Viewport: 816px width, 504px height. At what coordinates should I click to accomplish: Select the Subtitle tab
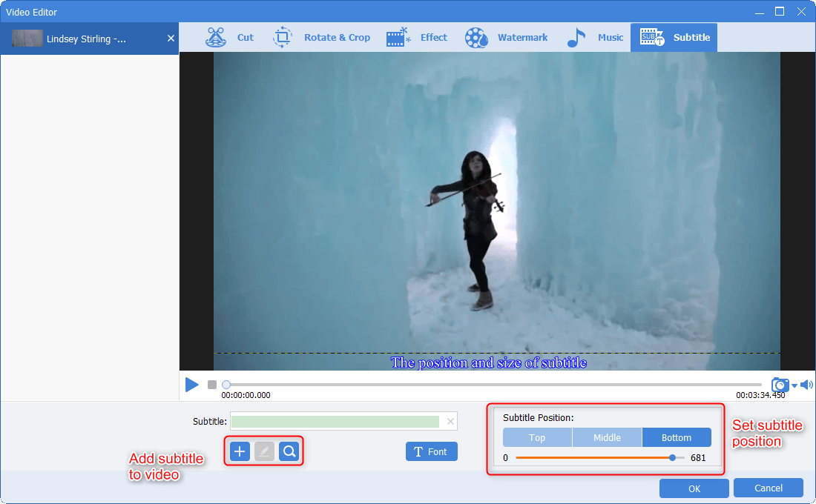(x=674, y=38)
